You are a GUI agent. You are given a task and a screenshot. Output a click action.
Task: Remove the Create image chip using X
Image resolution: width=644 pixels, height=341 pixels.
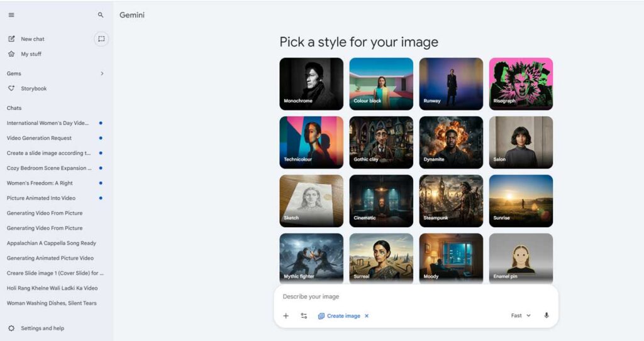367,316
